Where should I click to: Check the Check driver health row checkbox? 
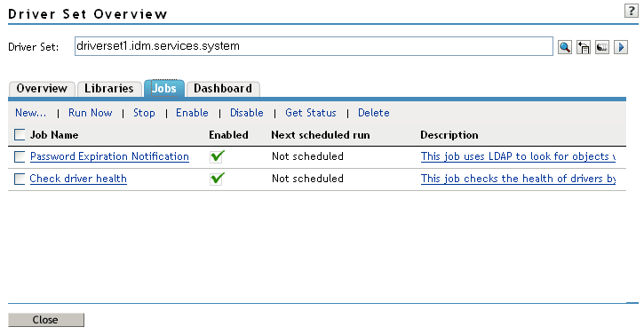[x=20, y=179]
